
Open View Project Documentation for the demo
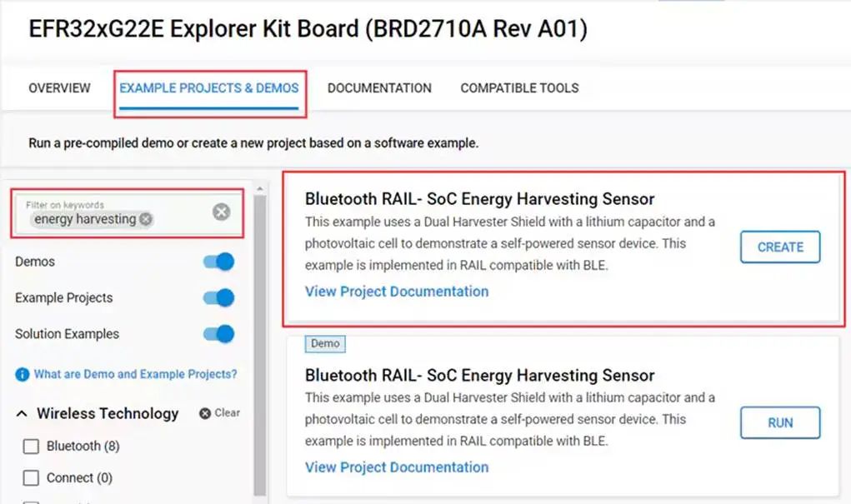(397, 467)
